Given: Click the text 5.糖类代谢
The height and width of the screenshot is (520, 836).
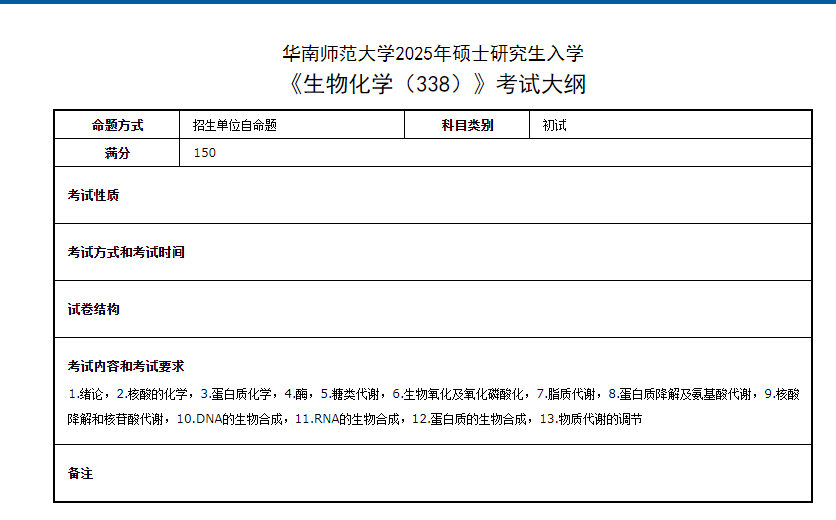Looking at the screenshot, I should pyautogui.click(x=350, y=394).
